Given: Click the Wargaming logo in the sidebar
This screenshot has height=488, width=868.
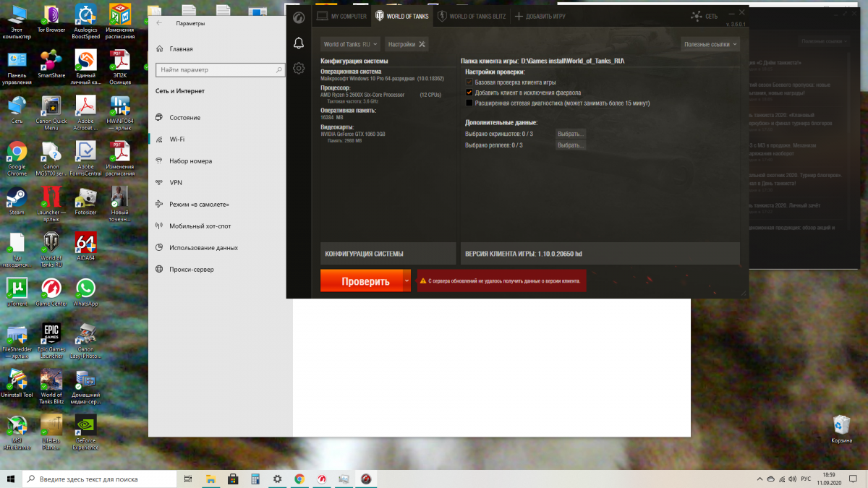Looking at the screenshot, I should pos(298,17).
